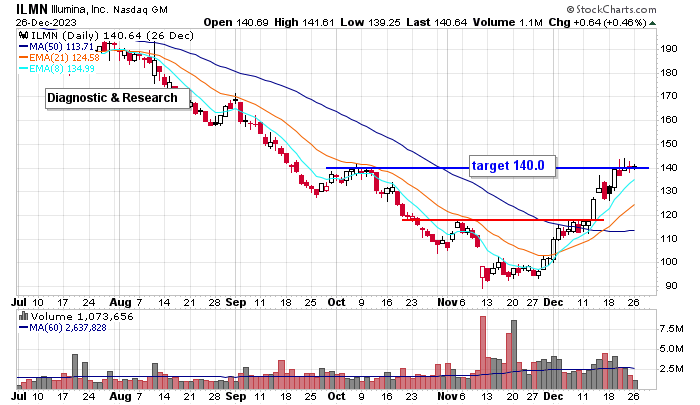Click the 130 price axis label

668,191
